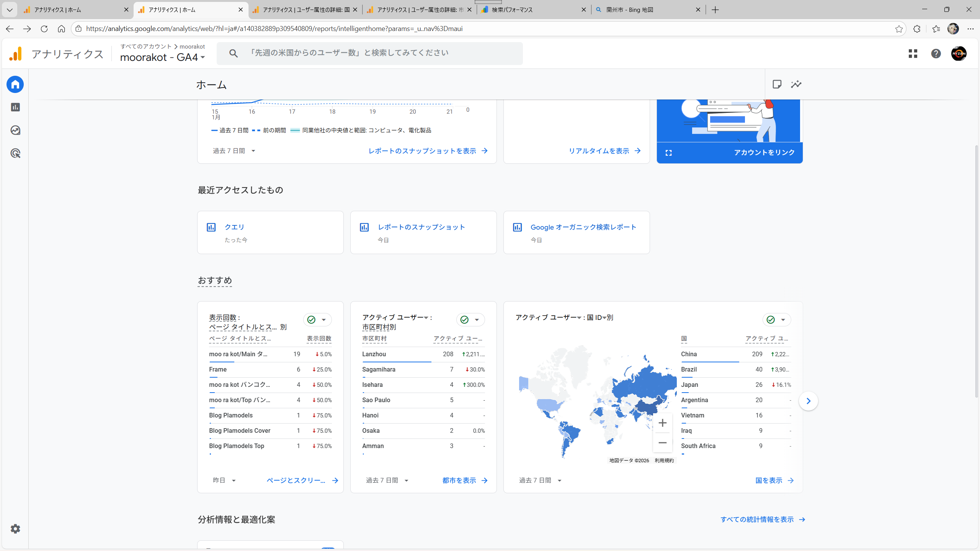Click the fullscreen icon on link-account card
The width and height of the screenshot is (980, 551).
(669, 153)
